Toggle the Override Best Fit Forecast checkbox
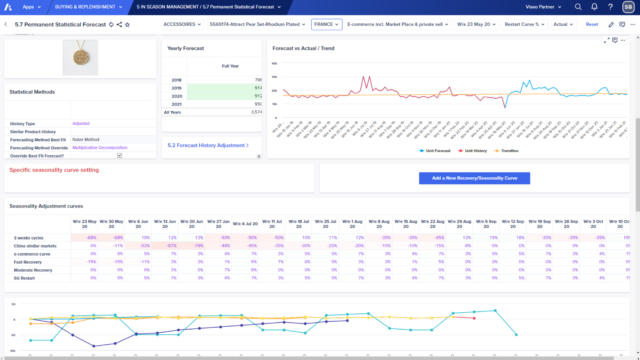This screenshot has height=360, width=640. [120, 156]
